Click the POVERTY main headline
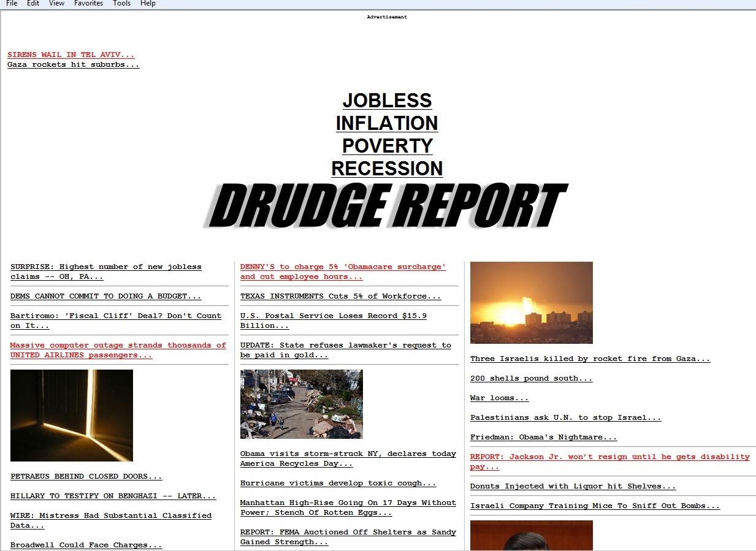Screen dimensions: 756x551 point(387,146)
